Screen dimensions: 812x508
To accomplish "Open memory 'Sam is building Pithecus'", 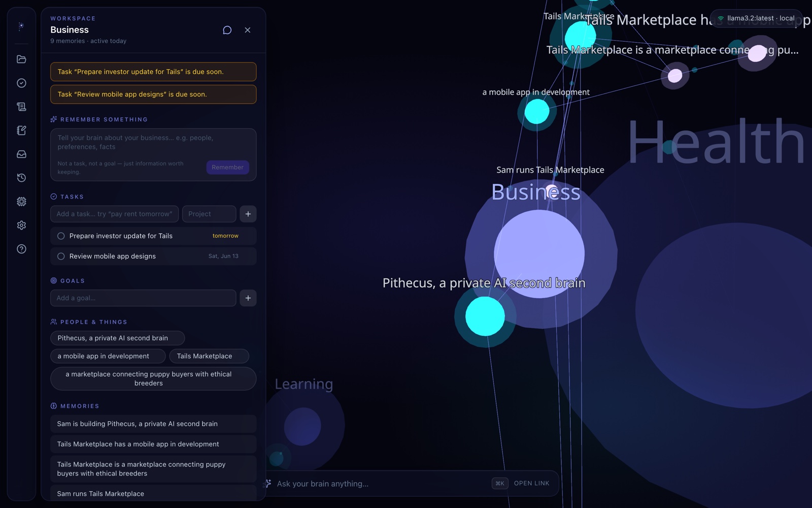I will click(153, 424).
